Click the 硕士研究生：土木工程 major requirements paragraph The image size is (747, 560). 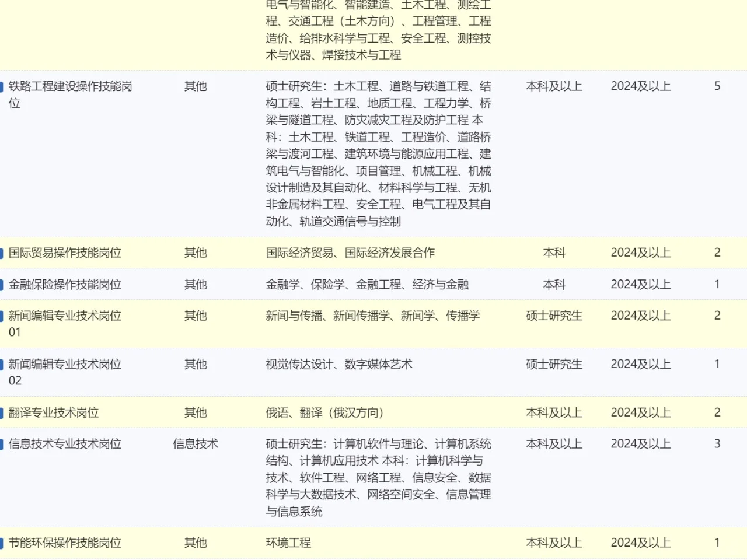[x=378, y=153]
